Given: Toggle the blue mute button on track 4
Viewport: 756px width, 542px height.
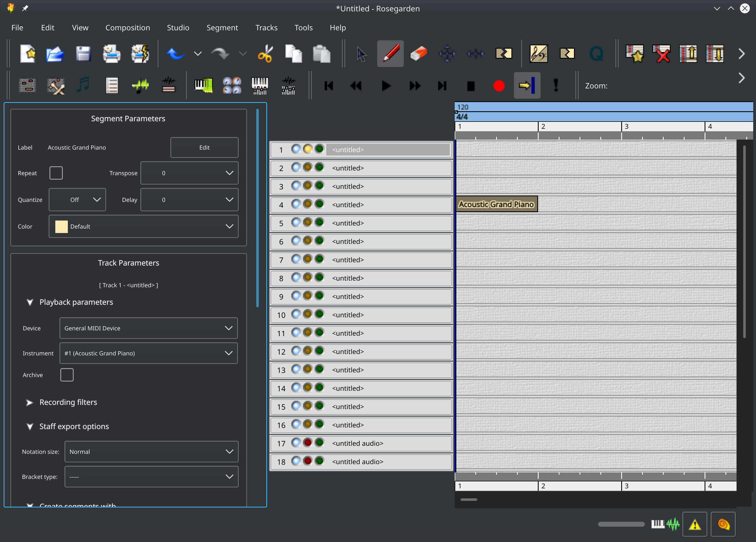Looking at the screenshot, I should tap(295, 204).
